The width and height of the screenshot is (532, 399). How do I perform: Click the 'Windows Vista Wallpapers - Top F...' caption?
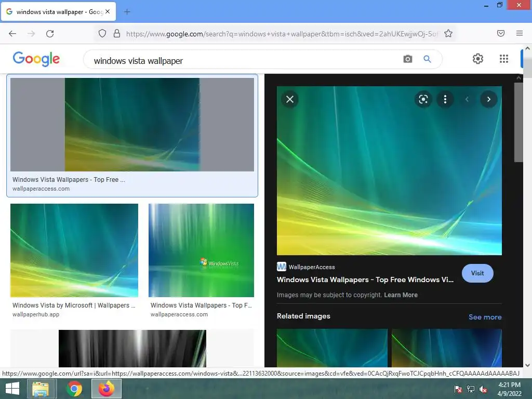(x=201, y=305)
